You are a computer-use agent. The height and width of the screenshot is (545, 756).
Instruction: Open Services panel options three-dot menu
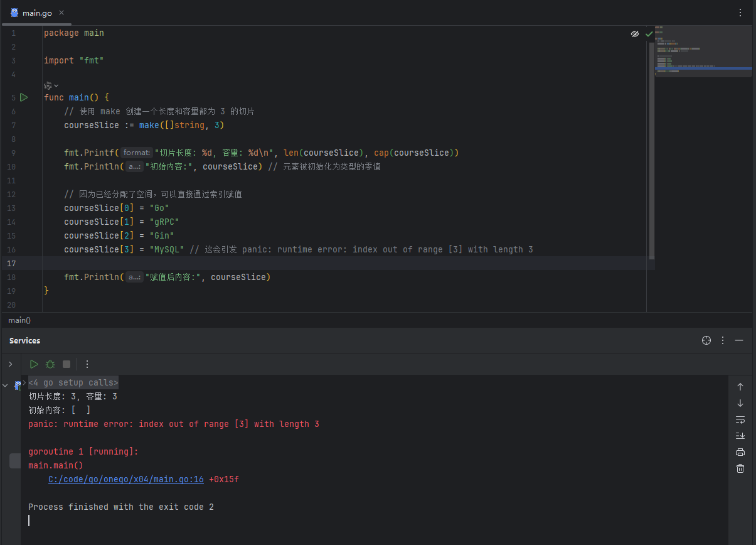click(x=723, y=340)
